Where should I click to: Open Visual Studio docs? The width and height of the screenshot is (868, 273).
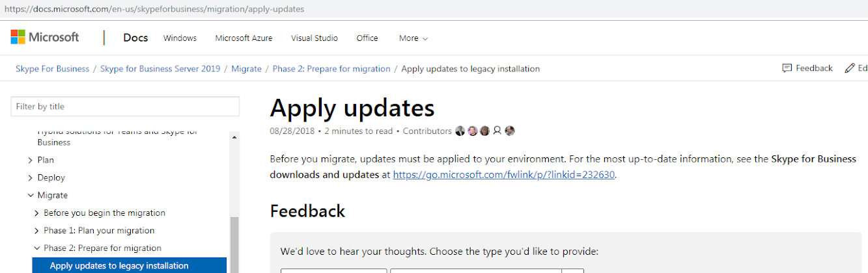click(315, 38)
